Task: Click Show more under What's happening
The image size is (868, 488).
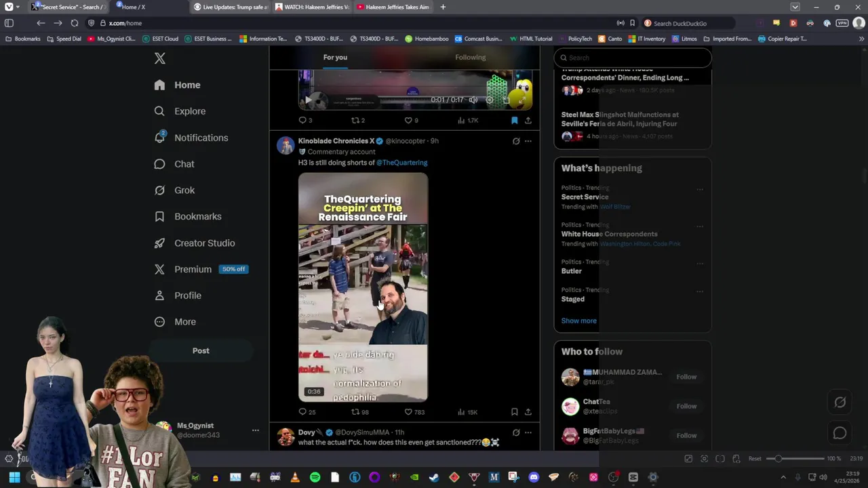Action: [x=579, y=321]
